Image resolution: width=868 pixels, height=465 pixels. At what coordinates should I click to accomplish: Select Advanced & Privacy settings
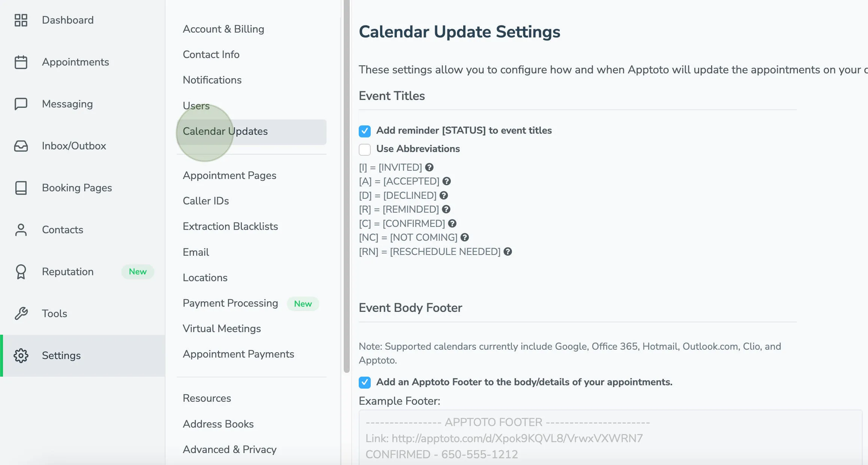tap(230, 449)
